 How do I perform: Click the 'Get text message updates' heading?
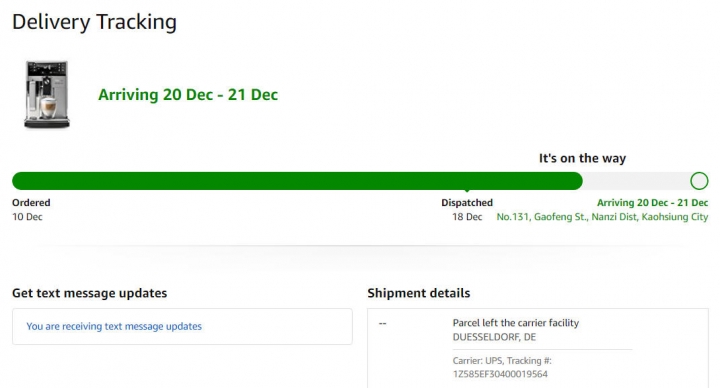pyautogui.click(x=90, y=293)
